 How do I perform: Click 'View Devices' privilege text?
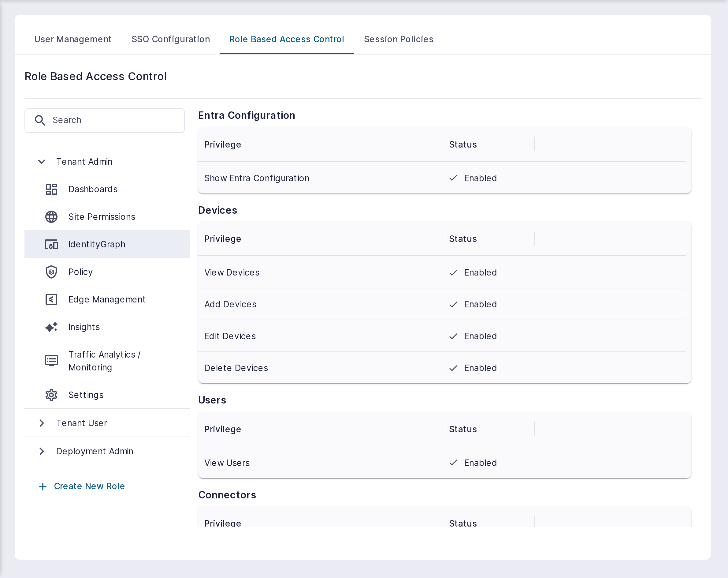click(232, 272)
